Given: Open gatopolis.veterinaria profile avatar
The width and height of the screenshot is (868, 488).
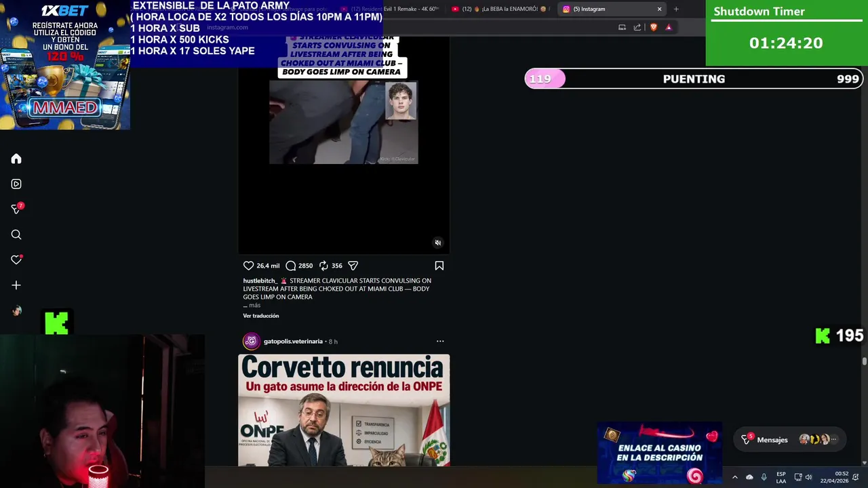Looking at the screenshot, I should (x=251, y=341).
